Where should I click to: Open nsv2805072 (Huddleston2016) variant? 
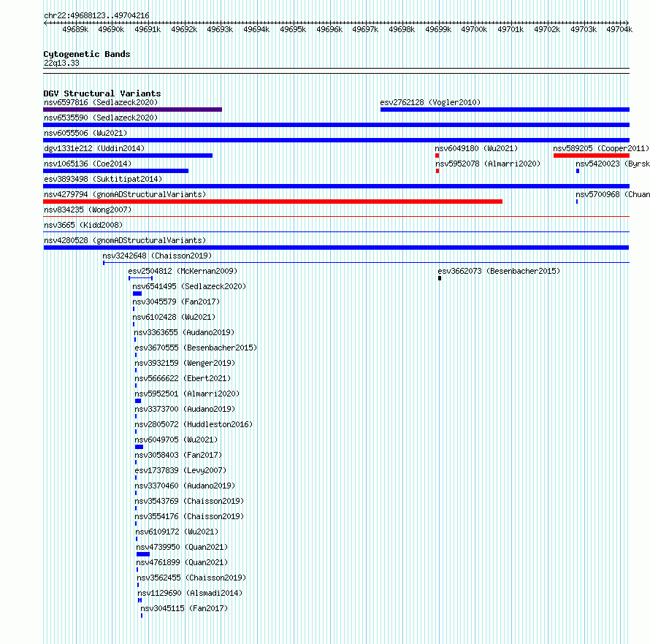(194, 424)
